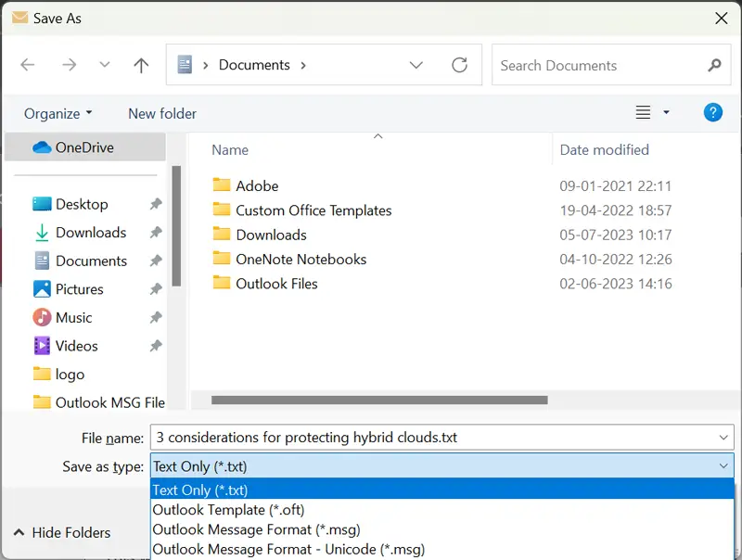Click the horizontal scrollbar in file list
The width and height of the screenshot is (742, 560).
click(x=379, y=401)
